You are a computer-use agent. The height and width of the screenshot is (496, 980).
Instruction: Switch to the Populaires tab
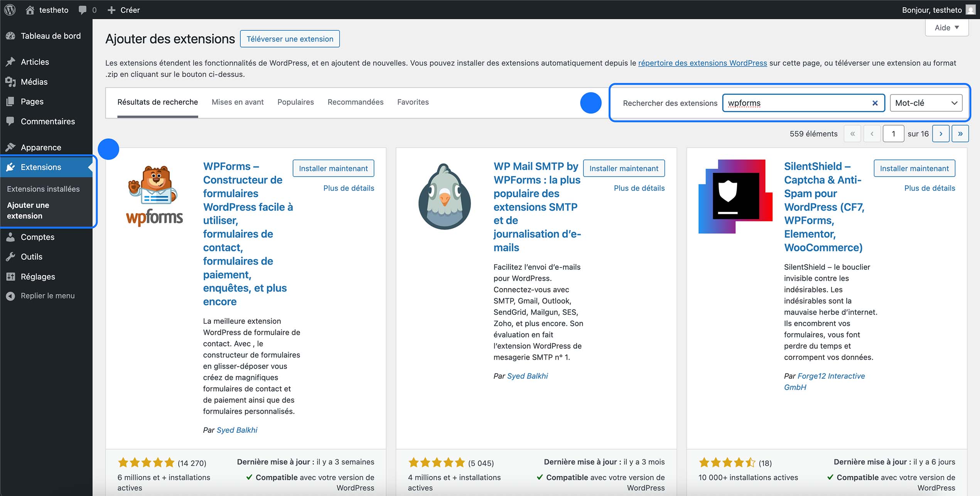295,102
